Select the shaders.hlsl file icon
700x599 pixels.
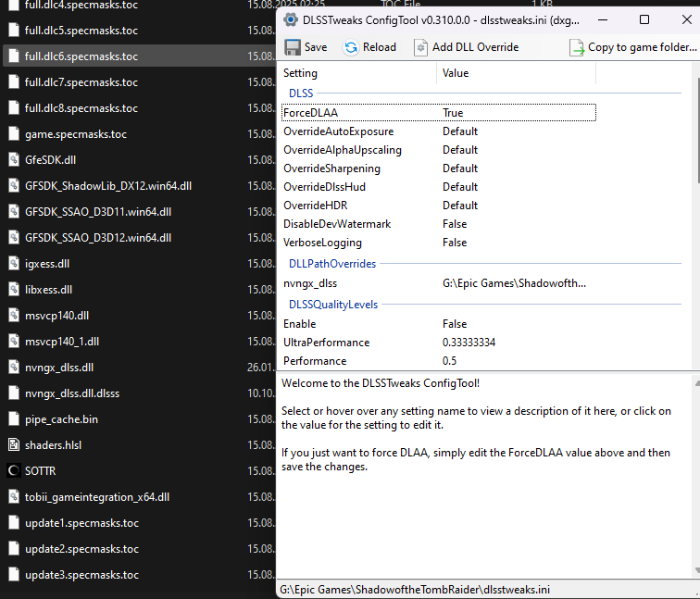(x=14, y=445)
